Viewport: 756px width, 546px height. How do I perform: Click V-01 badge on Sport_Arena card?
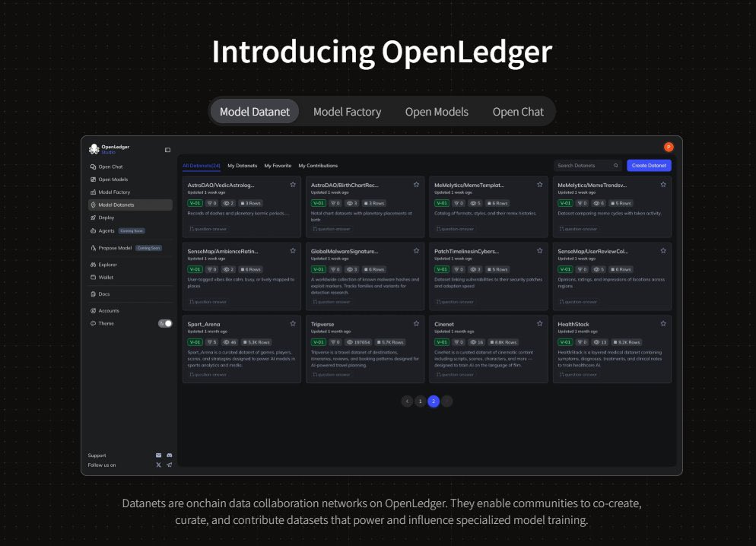tap(195, 342)
